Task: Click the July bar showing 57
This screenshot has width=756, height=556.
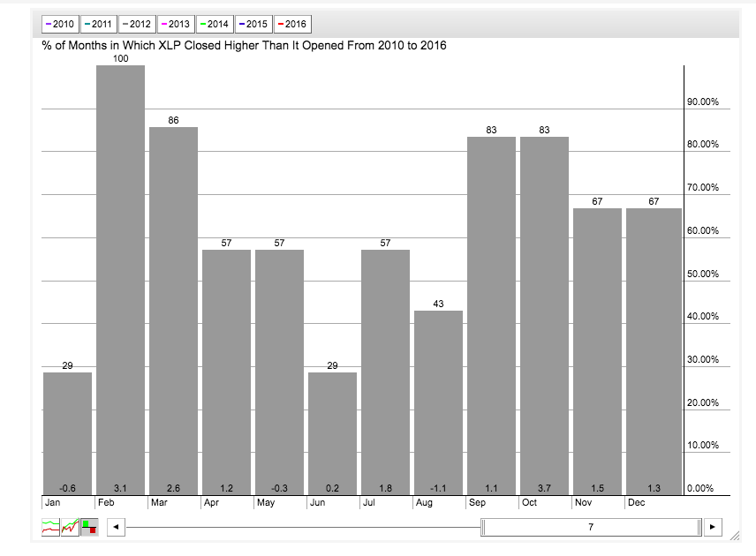Action: (x=385, y=372)
